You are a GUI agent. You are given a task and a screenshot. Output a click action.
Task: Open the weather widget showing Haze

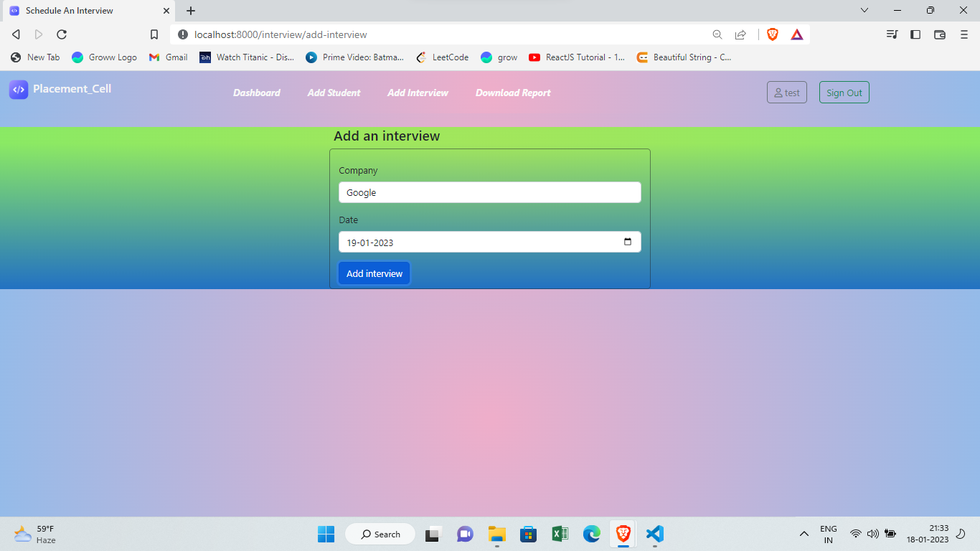34,534
